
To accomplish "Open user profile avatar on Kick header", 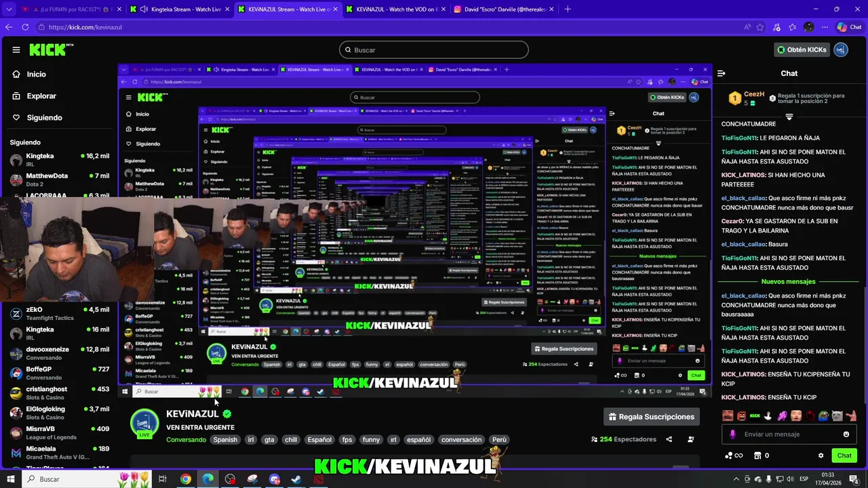I will (x=841, y=49).
